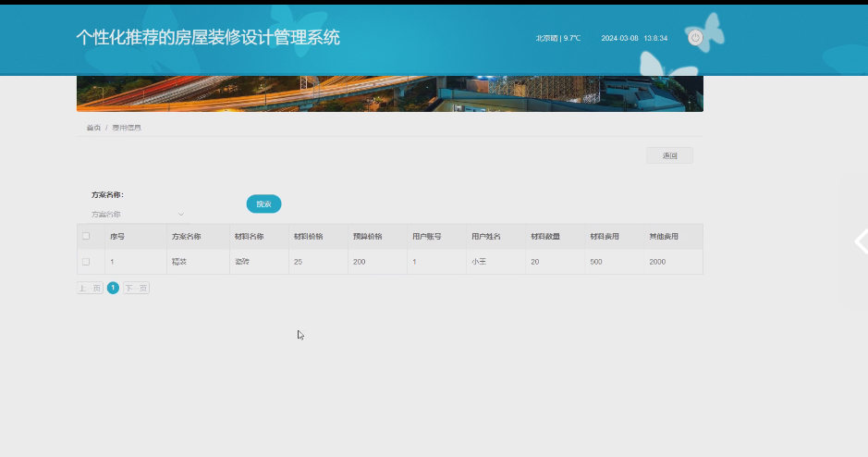Click the city highway banner image

coord(390,93)
